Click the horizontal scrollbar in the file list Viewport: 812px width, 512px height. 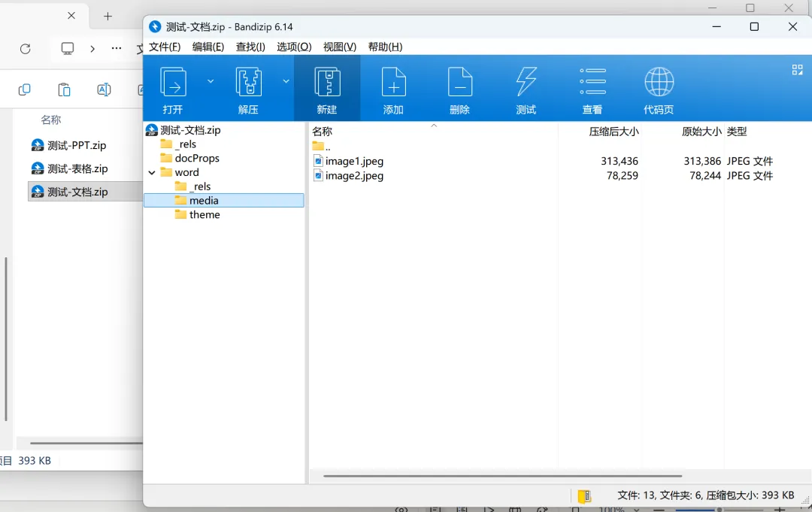(502, 476)
